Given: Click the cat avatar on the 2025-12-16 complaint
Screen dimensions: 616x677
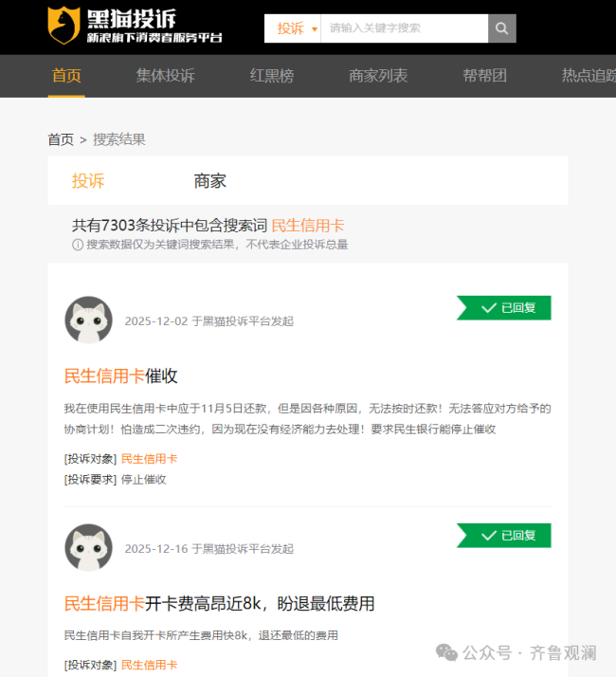Looking at the screenshot, I should pyautogui.click(x=88, y=547).
